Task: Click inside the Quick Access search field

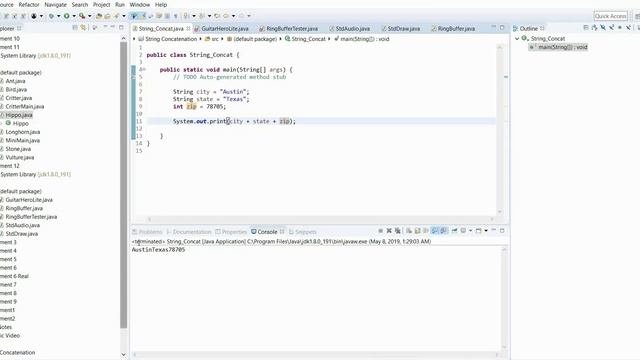Action: point(610,16)
